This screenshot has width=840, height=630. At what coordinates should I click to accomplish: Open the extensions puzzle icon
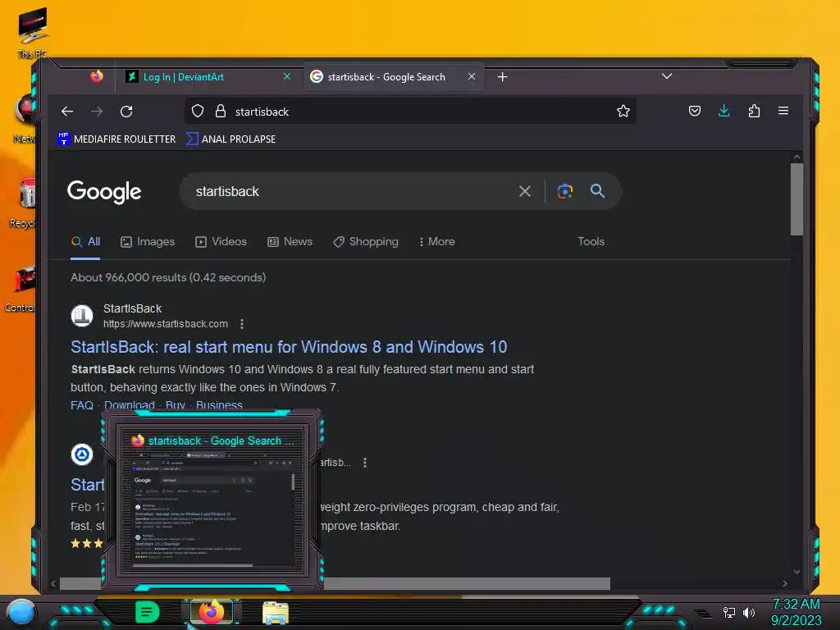click(754, 112)
